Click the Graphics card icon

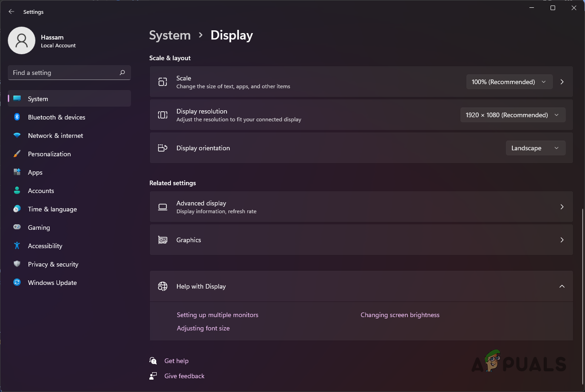point(163,240)
